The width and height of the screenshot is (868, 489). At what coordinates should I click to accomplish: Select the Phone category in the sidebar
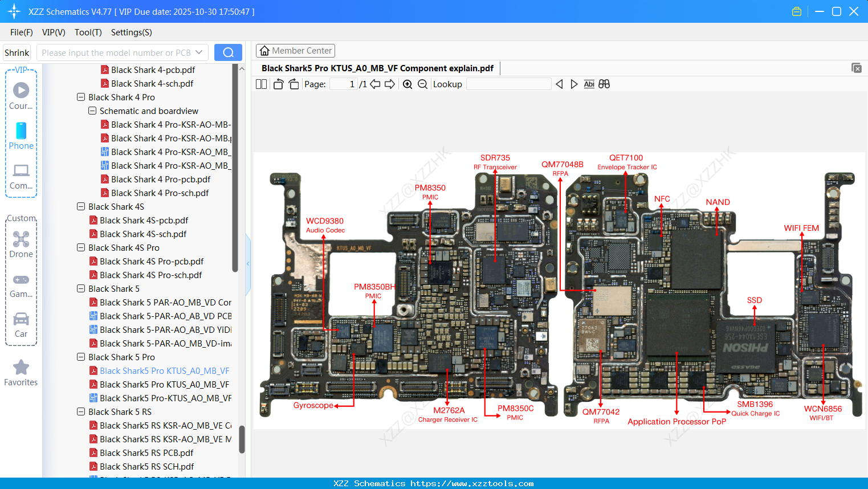pos(21,136)
